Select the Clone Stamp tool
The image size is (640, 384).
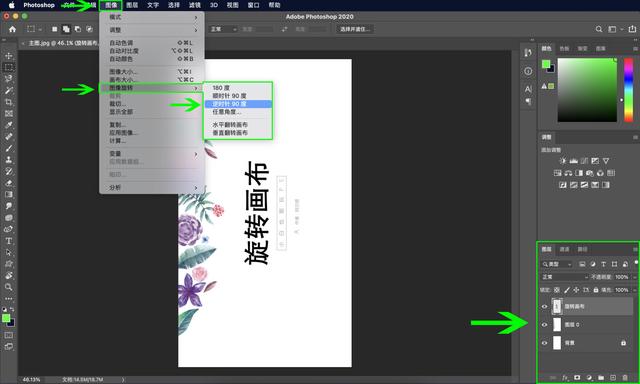[9, 160]
